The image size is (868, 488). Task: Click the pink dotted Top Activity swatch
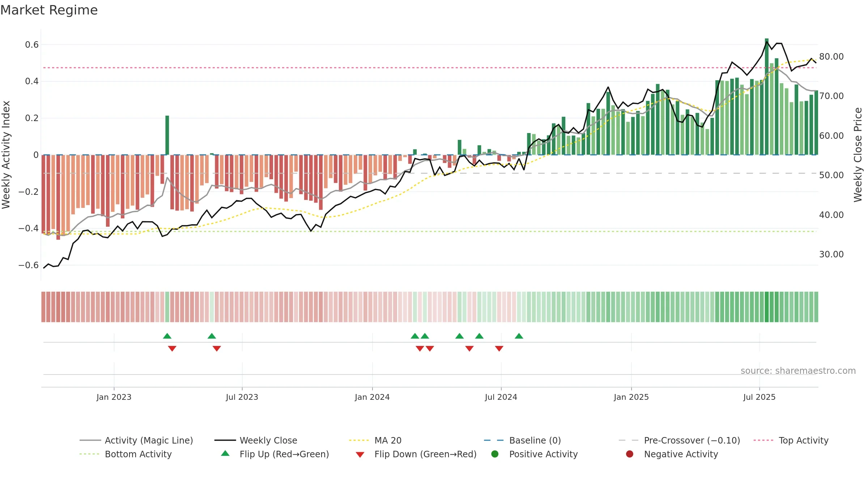click(763, 440)
